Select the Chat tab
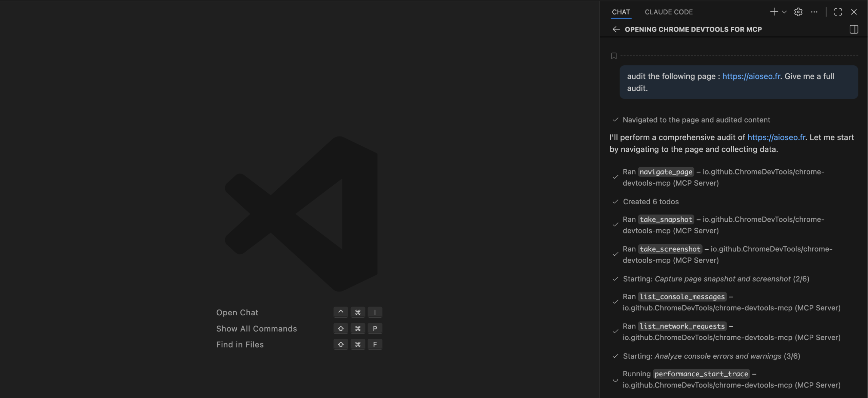This screenshot has width=868, height=398. 621,12
